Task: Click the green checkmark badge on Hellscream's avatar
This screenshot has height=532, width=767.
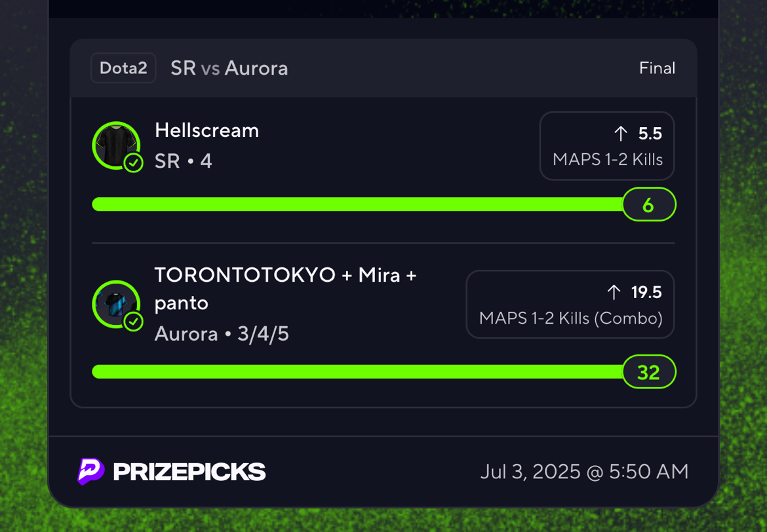Action: (133, 163)
